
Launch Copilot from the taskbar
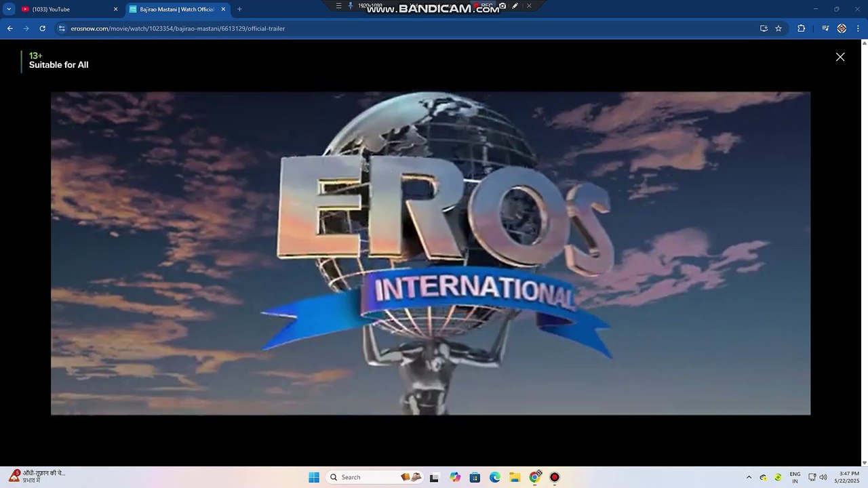[455, 477]
